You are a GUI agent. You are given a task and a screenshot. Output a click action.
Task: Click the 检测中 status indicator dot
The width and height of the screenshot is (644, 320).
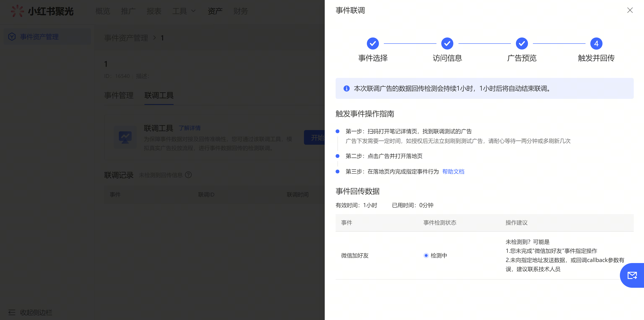click(426, 255)
